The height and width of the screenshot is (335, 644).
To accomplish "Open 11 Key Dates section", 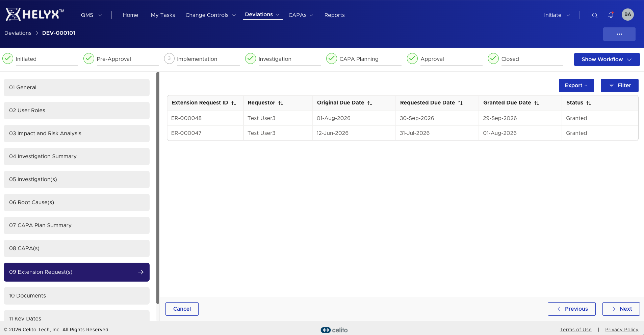I will pyautogui.click(x=77, y=316).
